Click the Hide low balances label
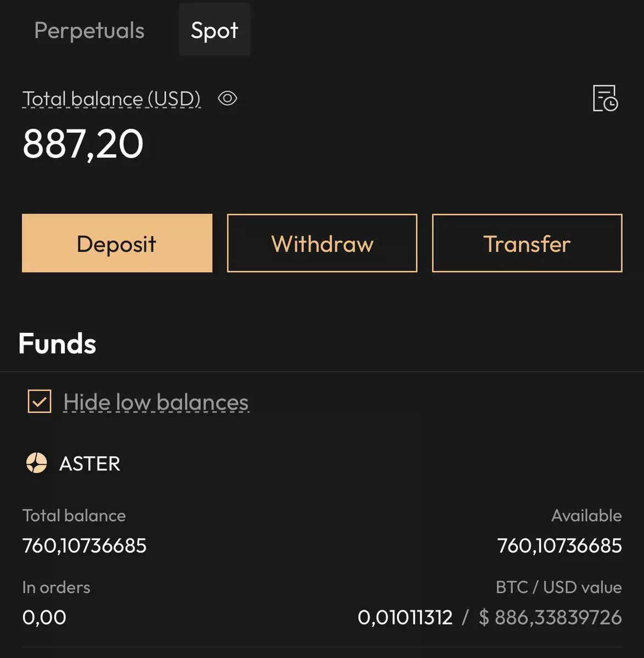644x658 pixels. click(156, 402)
